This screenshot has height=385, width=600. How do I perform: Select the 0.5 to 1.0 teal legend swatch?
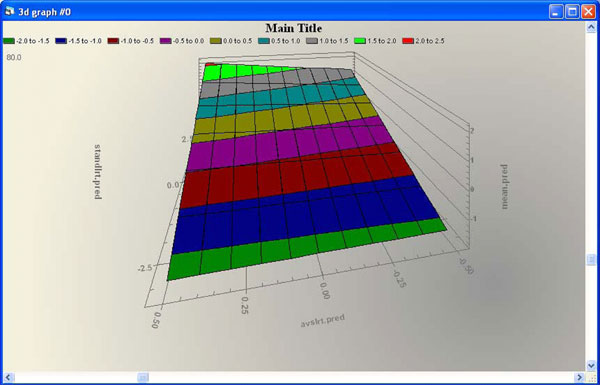click(x=264, y=41)
